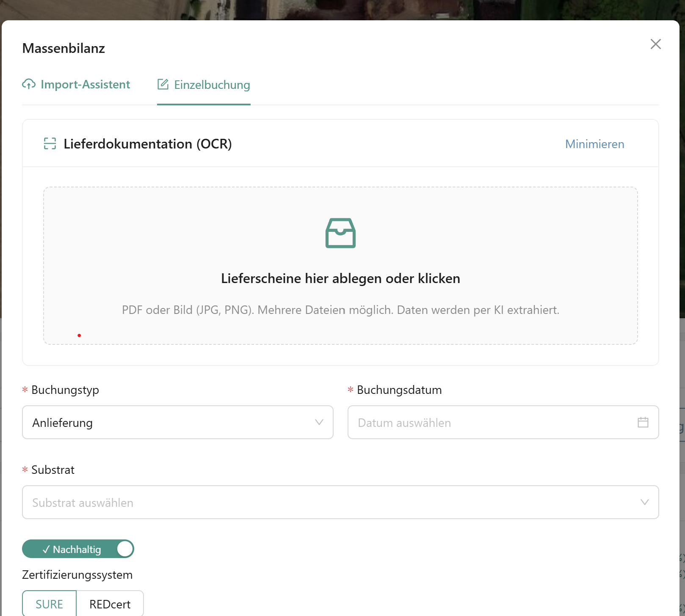Click the Minimieren link for Lieferdokumentation
This screenshot has height=616, width=685.
click(594, 144)
